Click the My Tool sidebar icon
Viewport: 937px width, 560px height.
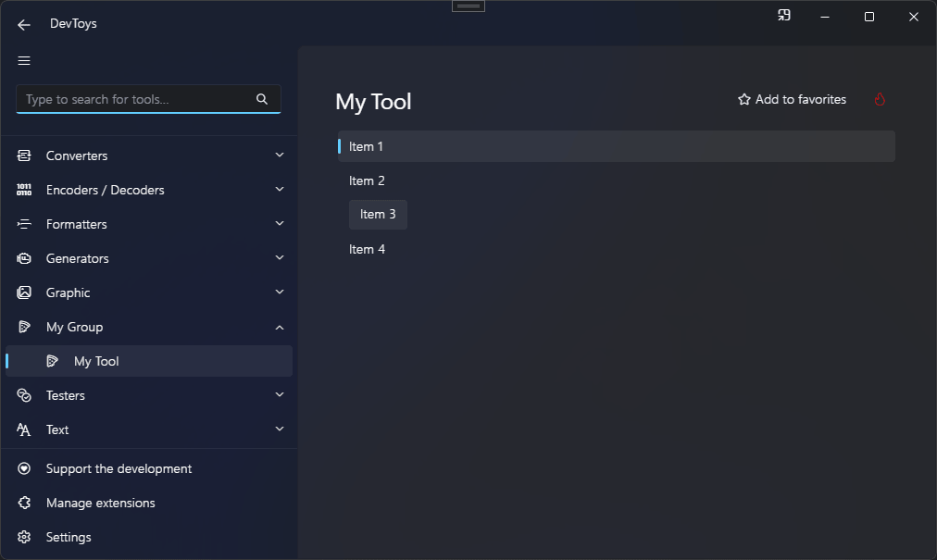(52, 361)
